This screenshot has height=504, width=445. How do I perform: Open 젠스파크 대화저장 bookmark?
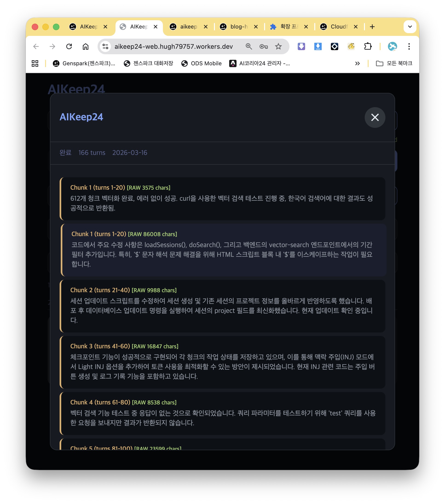click(148, 63)
